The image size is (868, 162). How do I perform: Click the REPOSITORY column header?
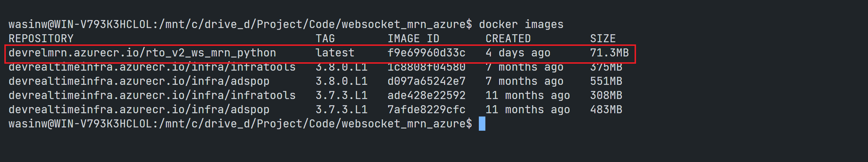point(41,39)
